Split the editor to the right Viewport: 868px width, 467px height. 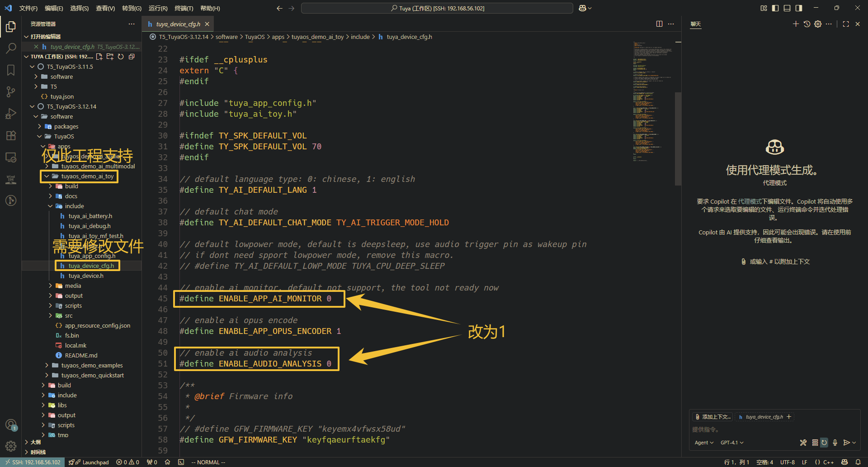coord(659,24)
